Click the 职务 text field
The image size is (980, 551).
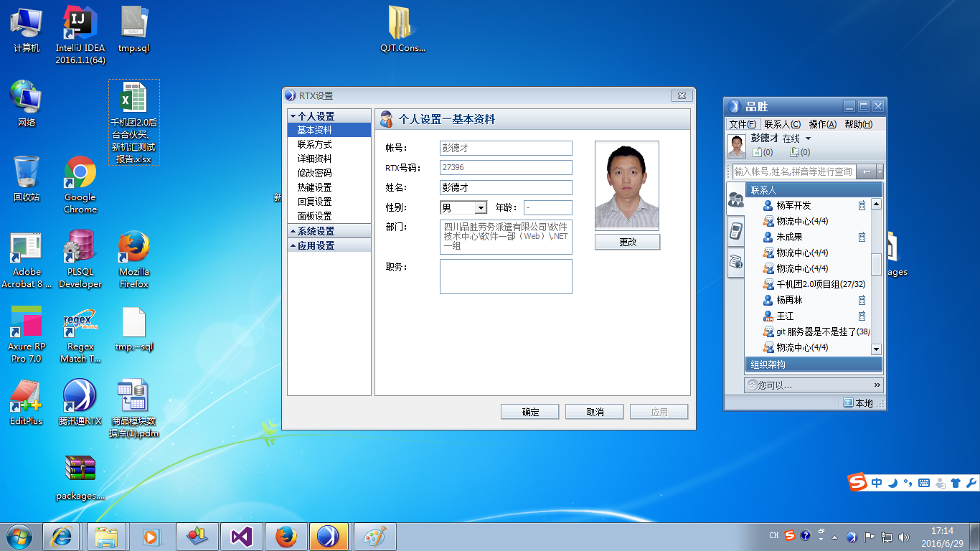[x=506, y=277]
